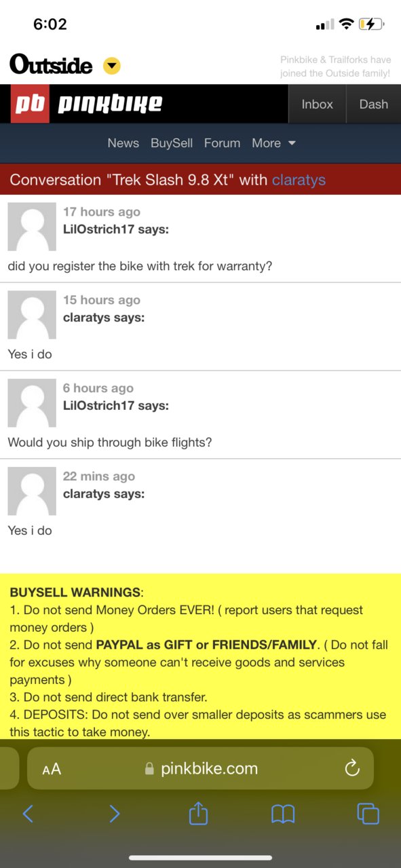Reload the page with the refresh icon
401x868 pixels.
pos(351,768)
